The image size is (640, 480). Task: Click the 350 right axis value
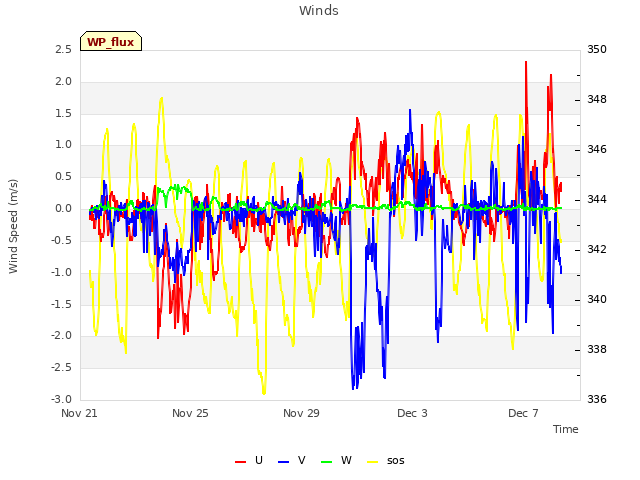pyautogui.click(x=597, y=49)
